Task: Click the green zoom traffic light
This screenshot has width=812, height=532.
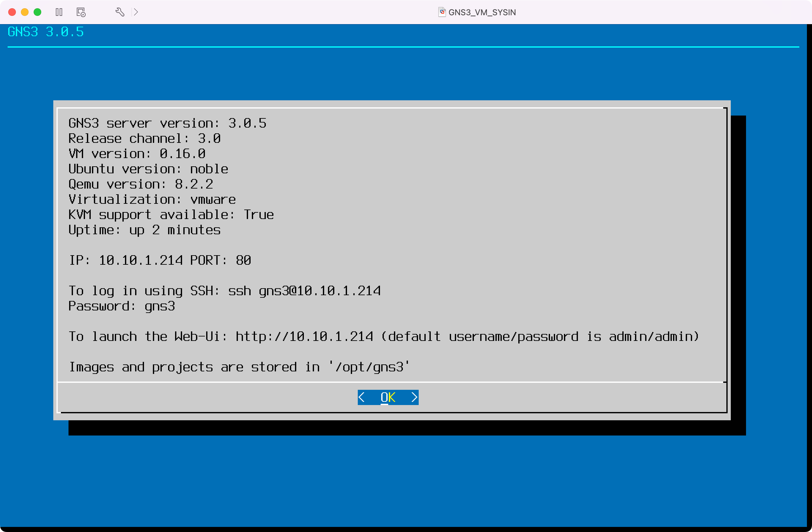Action: (37, 12)
